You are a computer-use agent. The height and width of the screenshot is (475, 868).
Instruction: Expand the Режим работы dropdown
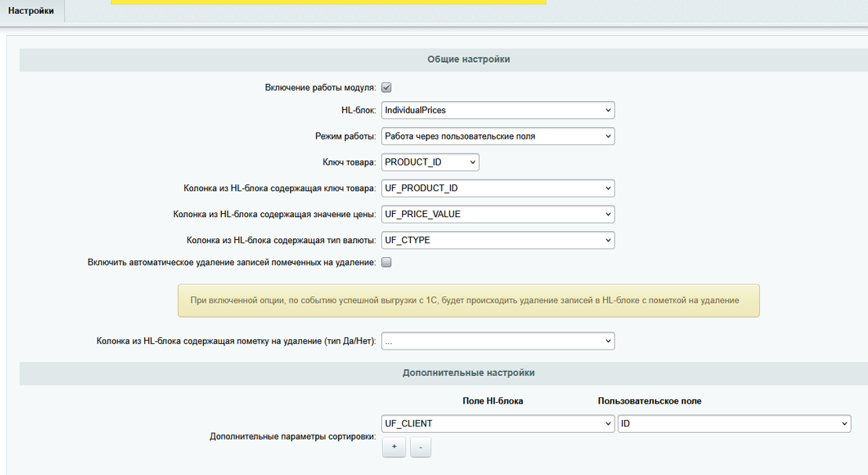coord(498,136)
